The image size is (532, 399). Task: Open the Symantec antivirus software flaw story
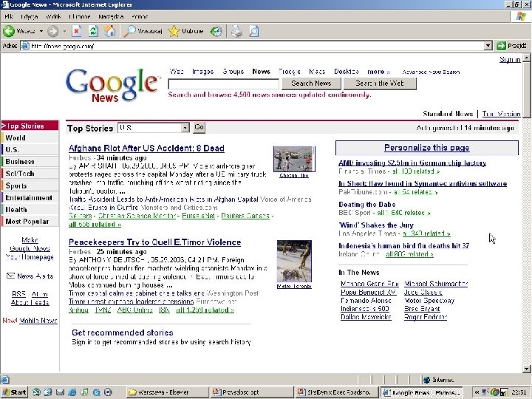pyautogui.click(x=423, y=183)
